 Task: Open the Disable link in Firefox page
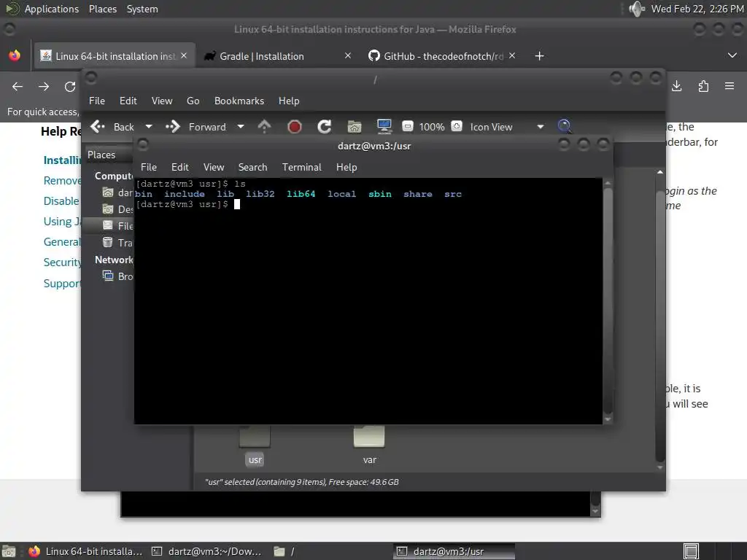coord(61,201)
